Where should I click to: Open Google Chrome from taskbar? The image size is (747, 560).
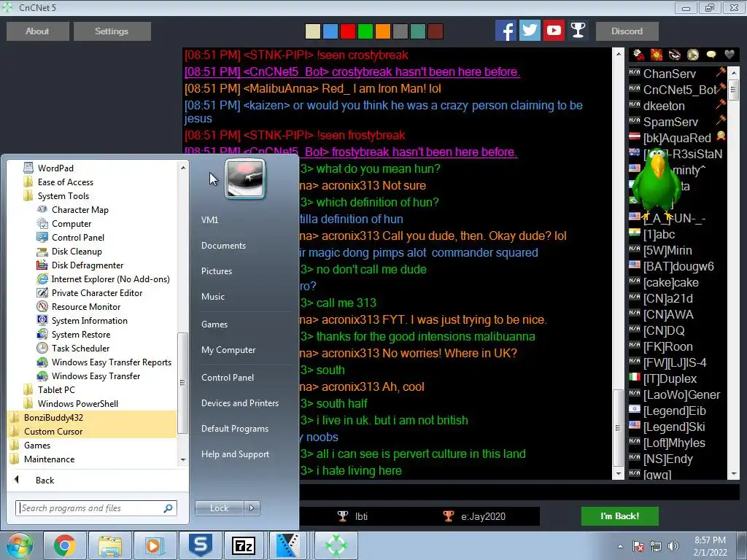(64, 545)
